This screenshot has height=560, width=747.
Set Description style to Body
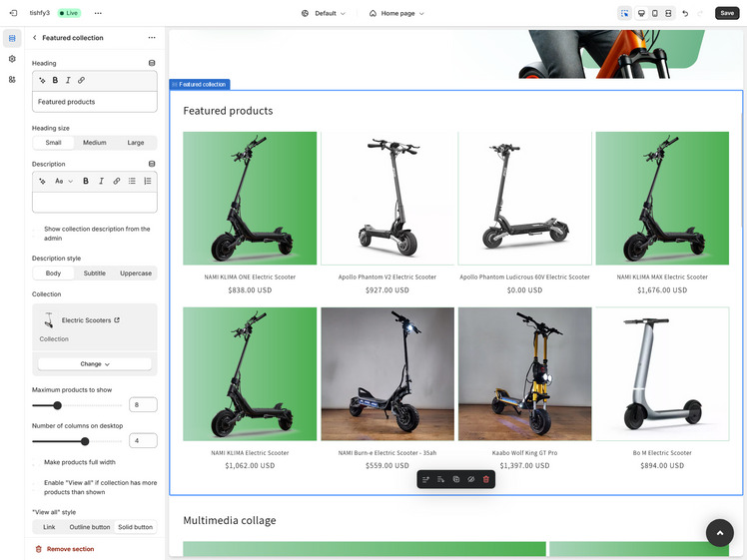(53, 274)
